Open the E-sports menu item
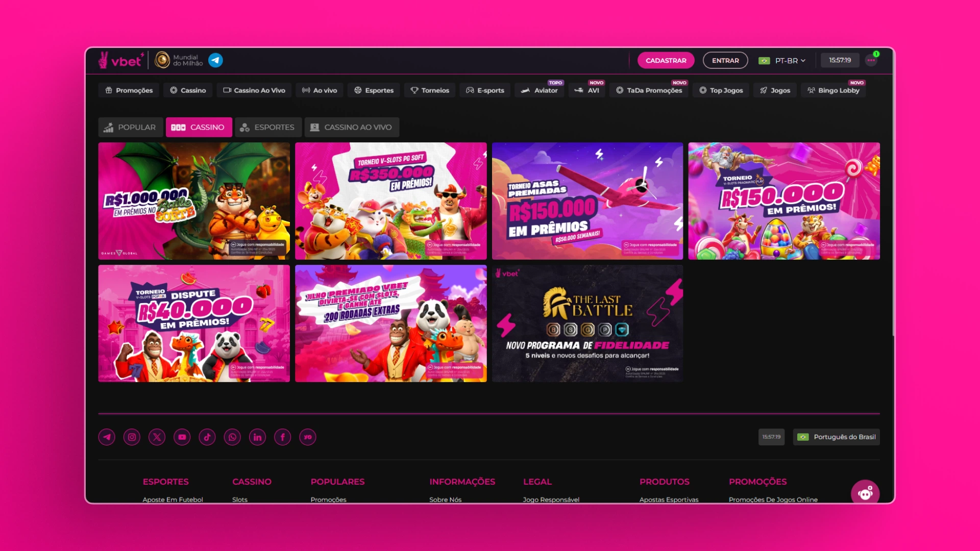980x551 pixels. 485,90
